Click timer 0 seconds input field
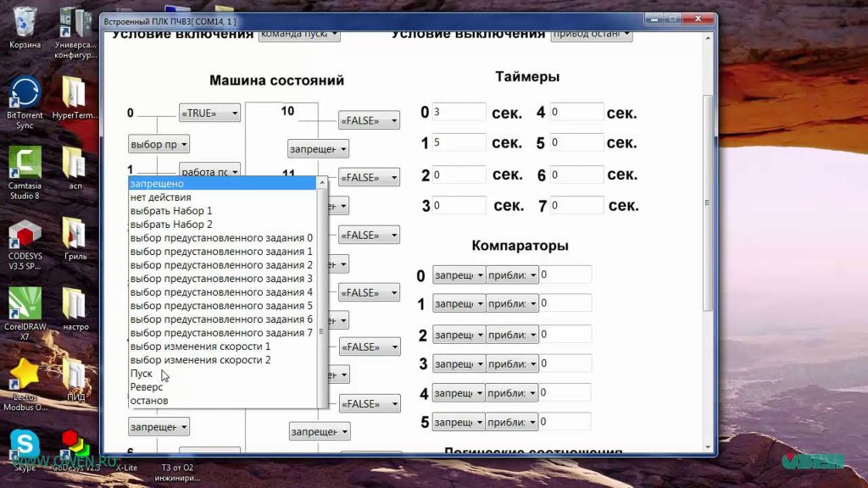 pyautogui.click(x=459, y=112)
